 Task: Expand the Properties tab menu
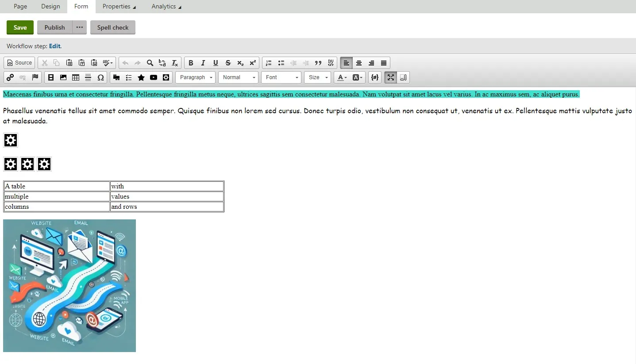(119, 6)
